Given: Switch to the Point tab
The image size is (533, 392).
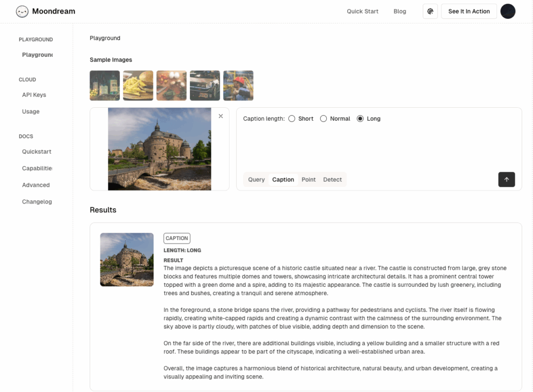Looking at the screenshot, I should tap(309, 180).
